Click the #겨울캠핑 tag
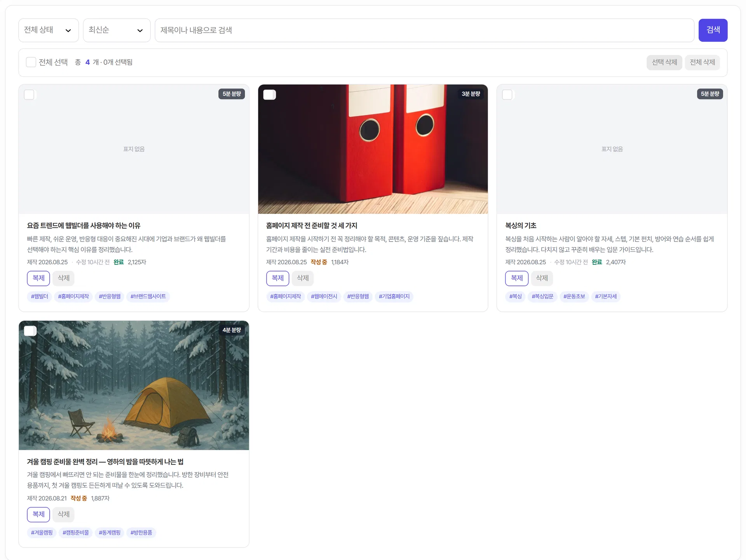 [42, 532]
